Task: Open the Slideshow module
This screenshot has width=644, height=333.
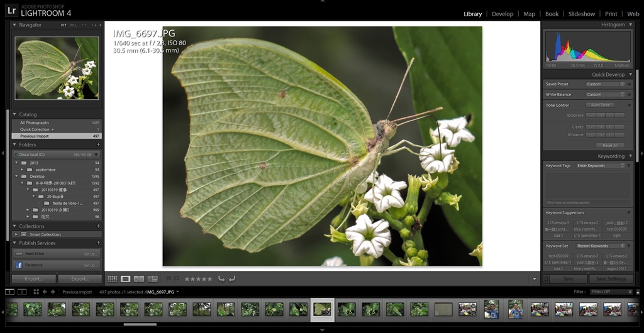Action: pyautogui.click(x=582, y=14)
